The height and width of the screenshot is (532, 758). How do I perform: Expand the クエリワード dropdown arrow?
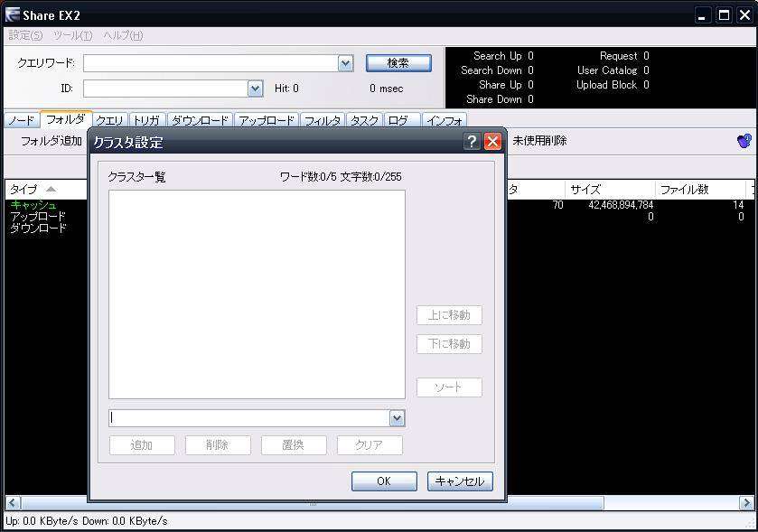(x=345, y=63)
